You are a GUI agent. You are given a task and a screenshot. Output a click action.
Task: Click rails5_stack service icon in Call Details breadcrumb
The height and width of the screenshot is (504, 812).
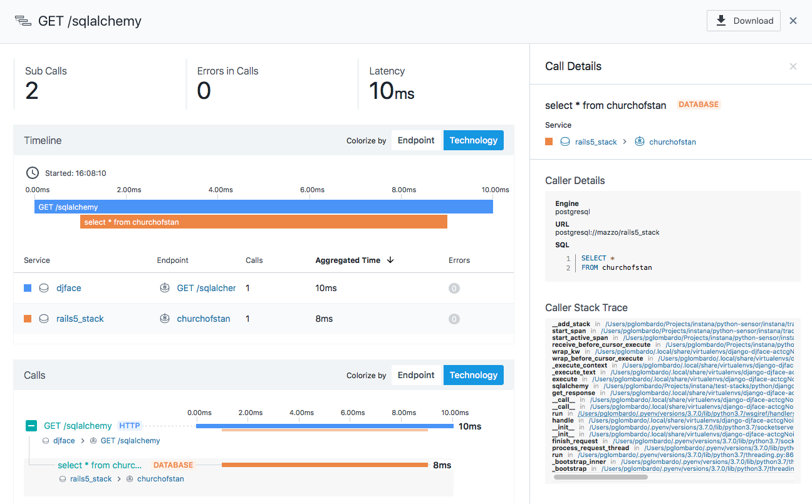pos(565,141)
